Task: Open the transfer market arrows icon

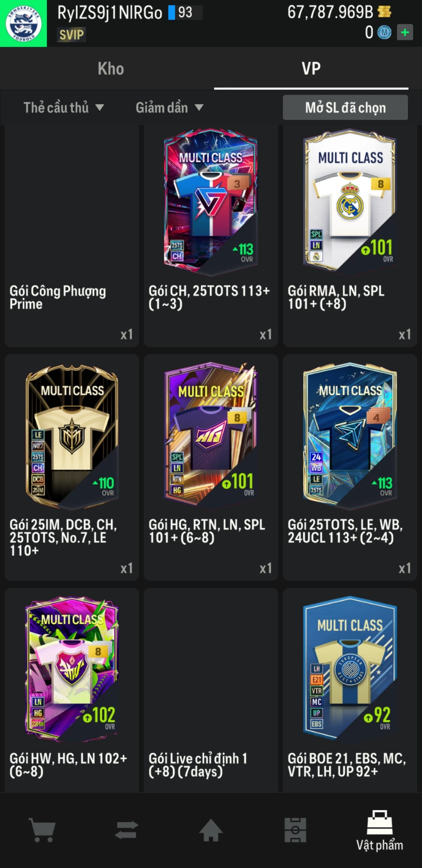Action: click(x=127, y=830)
